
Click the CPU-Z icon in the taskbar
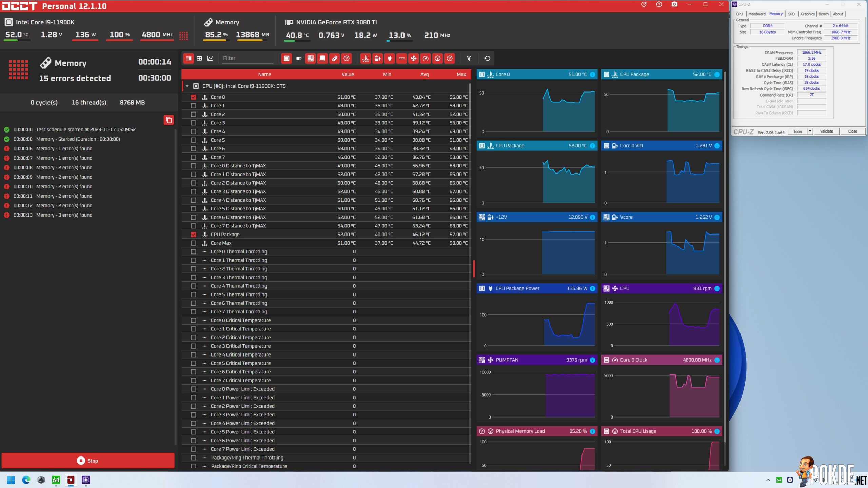(86, 480)
